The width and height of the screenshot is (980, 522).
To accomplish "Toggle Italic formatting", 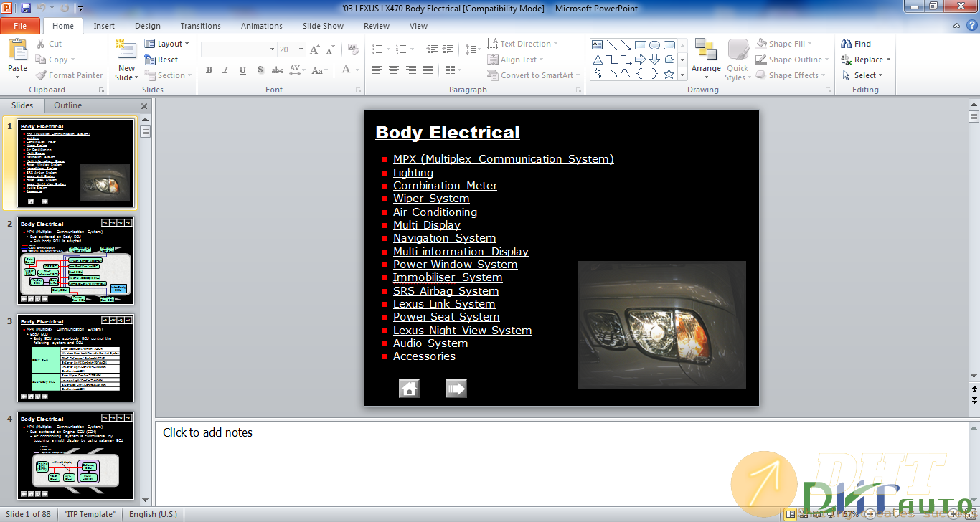I will coord(226,70).
